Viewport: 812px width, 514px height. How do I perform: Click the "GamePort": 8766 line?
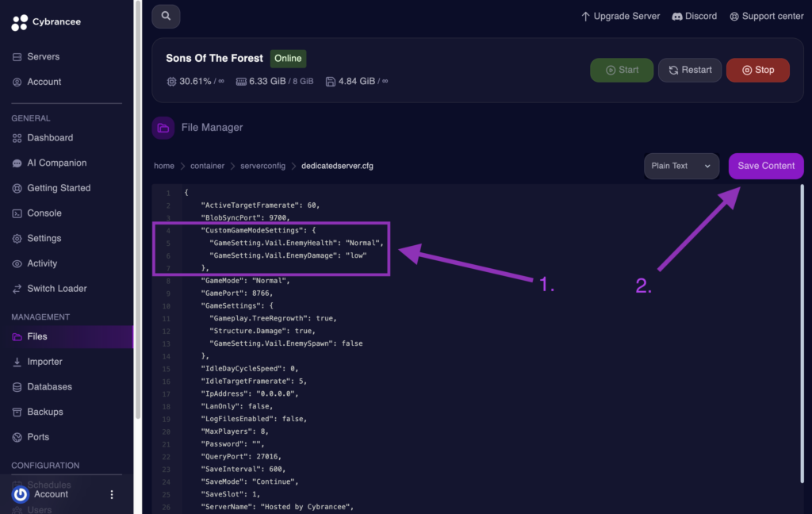point(236,293)
